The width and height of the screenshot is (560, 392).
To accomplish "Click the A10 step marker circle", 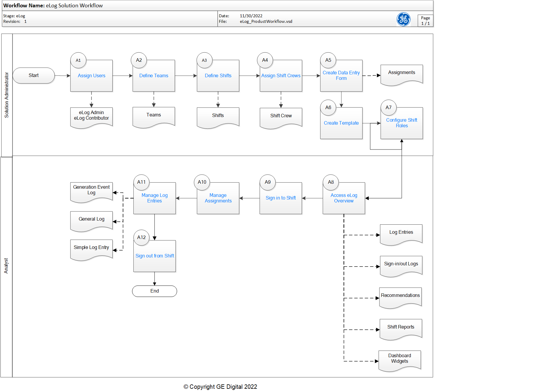I will [202, 182].
